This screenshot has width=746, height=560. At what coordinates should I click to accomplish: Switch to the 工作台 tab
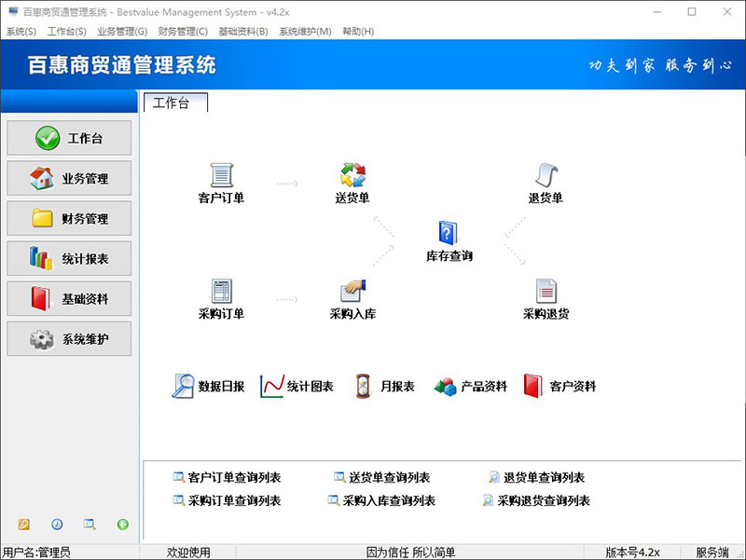[175, 102]
